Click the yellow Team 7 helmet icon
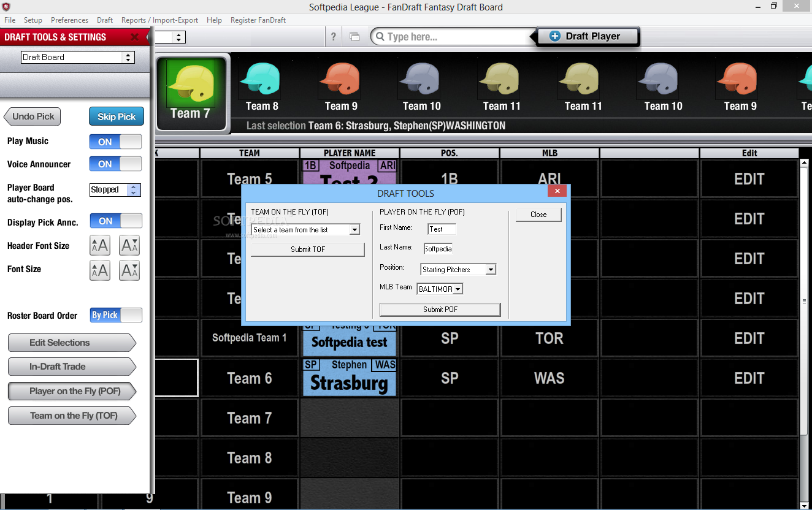This screenshot has width=812, height=510. click(x=190, y=82)
